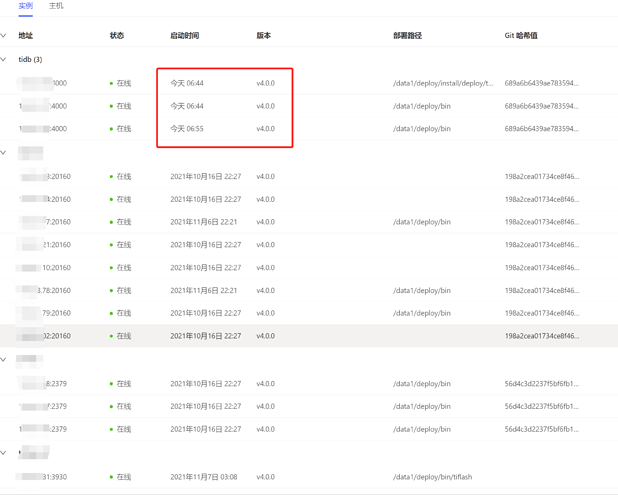Click 在线 status in the 31:3930 row

tap(124, 477)
